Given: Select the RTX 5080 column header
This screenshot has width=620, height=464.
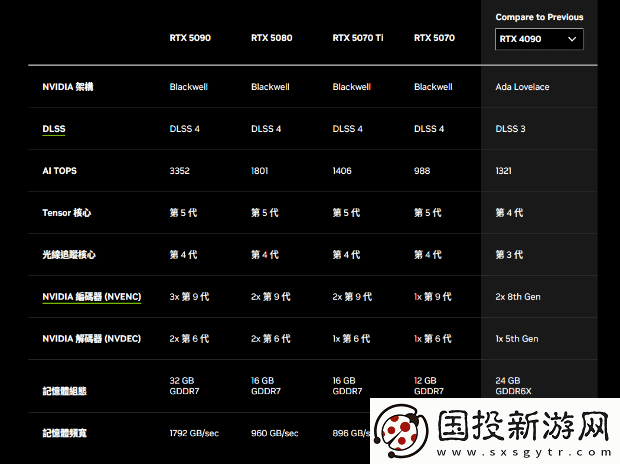Looking at the screenshot, I should pos(272,38).
